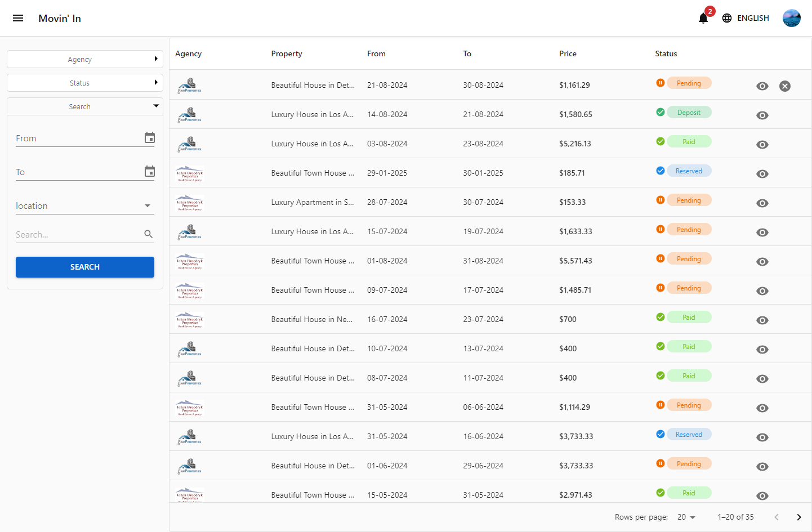Expand the Agency filter panel
The height and width of the screenshot is (532, 812).
coord(85,59)
